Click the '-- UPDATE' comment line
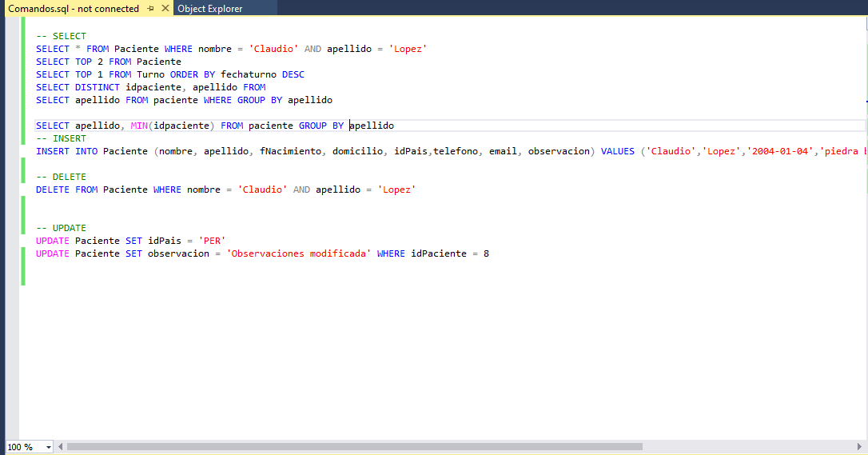This screenshot has width=868, height=455. tap(62, 227)
